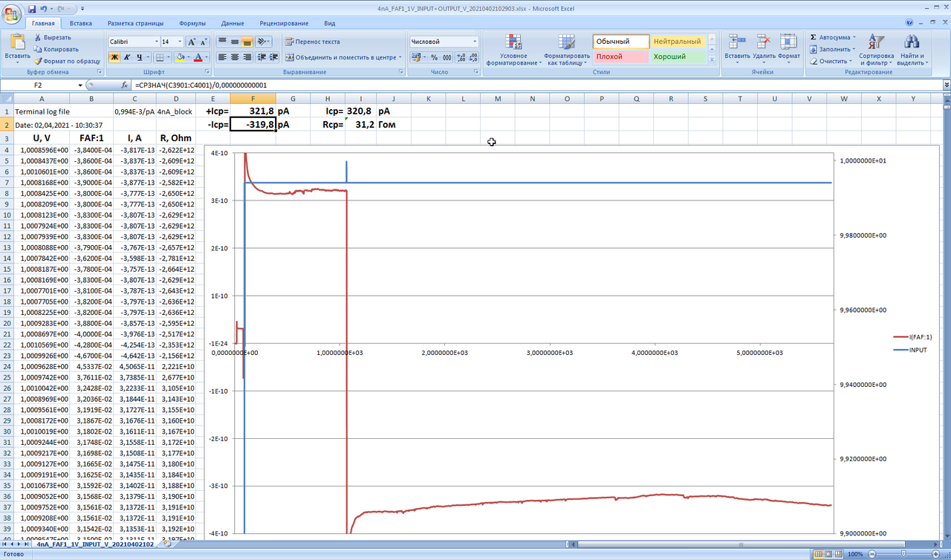The height and width of the screenshot is (560, 951).
Task: Align cell contents left
Action: 223,57
